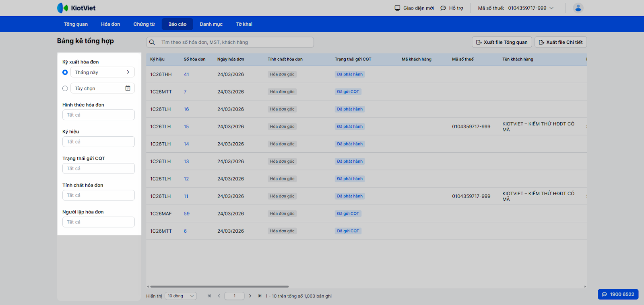Select the Tháng này radio button
This screenshot has height=305, width=644.
[65, 72]
